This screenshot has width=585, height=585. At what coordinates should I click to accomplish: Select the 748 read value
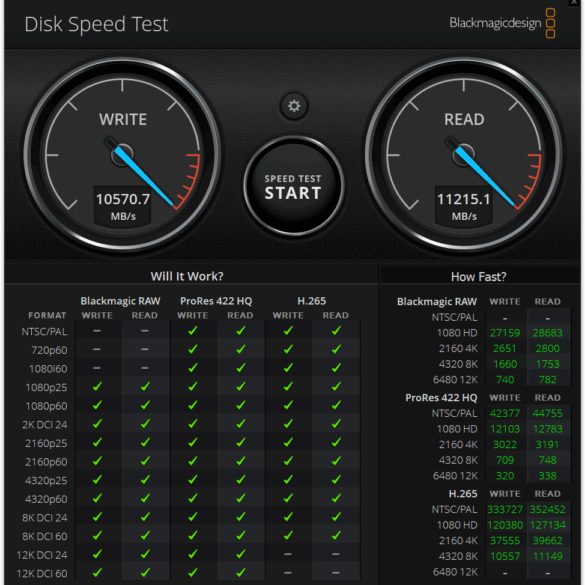pyautogui.click(x=547, y=460)
